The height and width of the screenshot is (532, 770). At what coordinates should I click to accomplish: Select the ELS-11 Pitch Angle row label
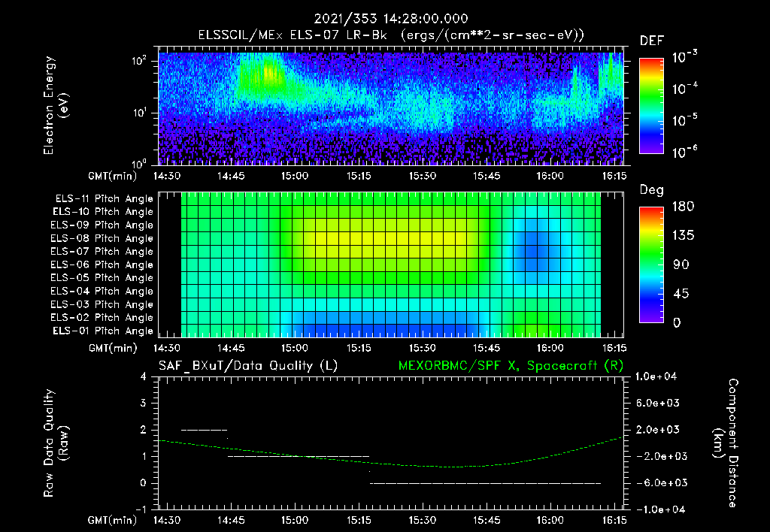tap(104, 199)
